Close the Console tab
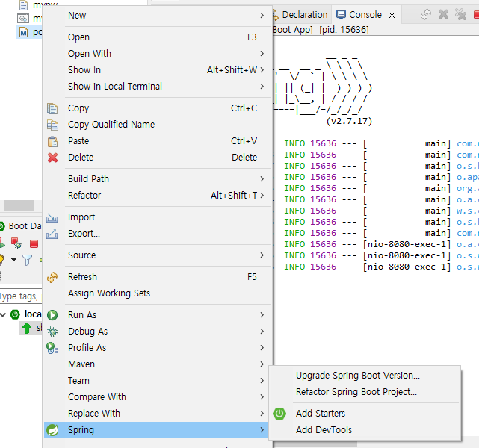 pyautogui.click(x=392, y=15)
